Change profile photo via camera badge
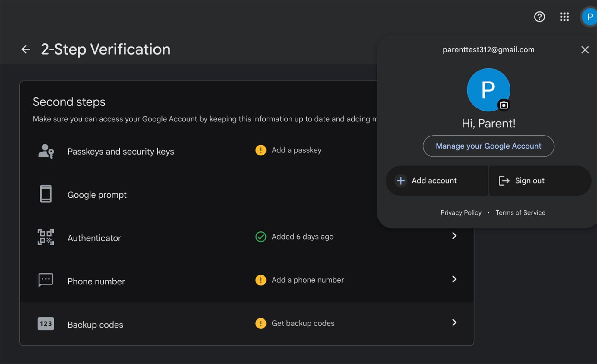Viewport: 597px width, 364px height. coord(504,105)
